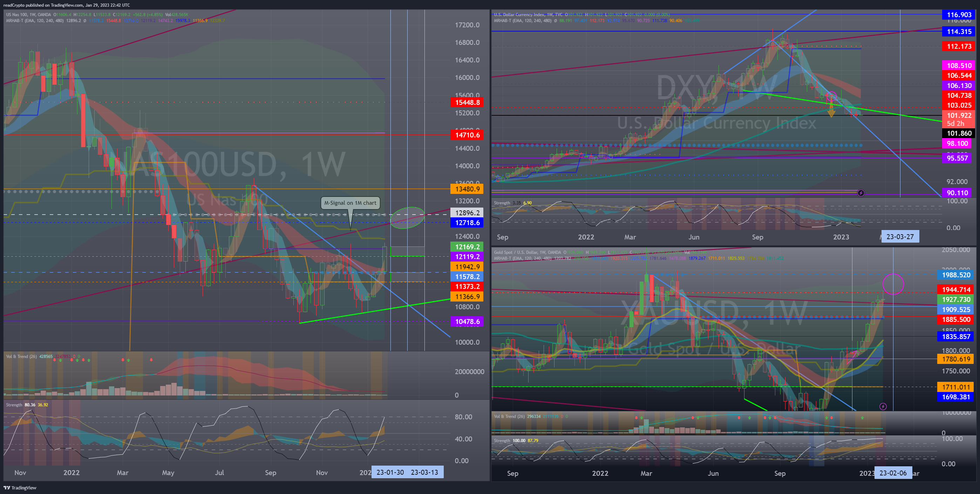Click blue 1835.857 label on the gold price axis

coord(956,337)
